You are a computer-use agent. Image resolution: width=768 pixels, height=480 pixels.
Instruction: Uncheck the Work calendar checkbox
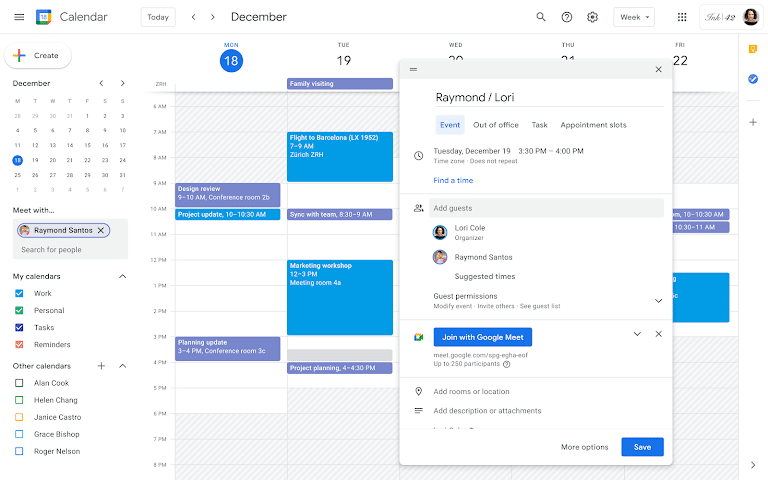pos(19,293)
